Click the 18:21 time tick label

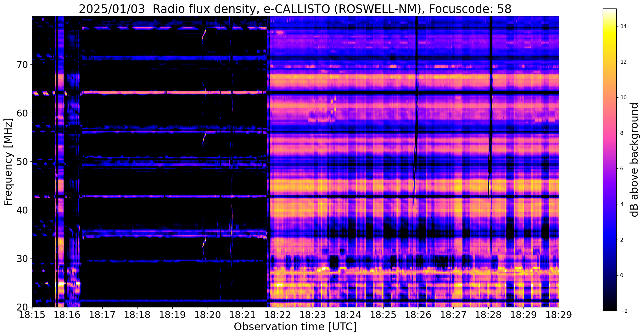point(243,315)
